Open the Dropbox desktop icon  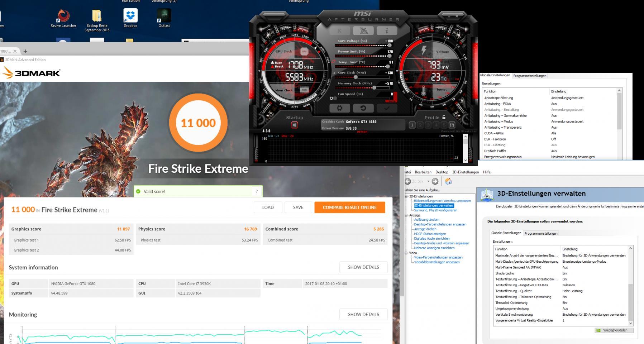(x=130, y=18)
